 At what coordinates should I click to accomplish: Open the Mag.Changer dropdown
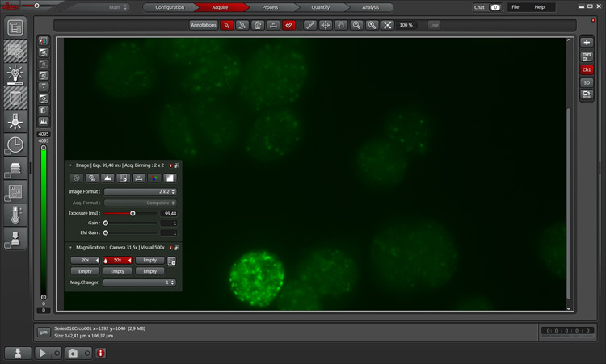pyautogui.click(x=140, y=282)
